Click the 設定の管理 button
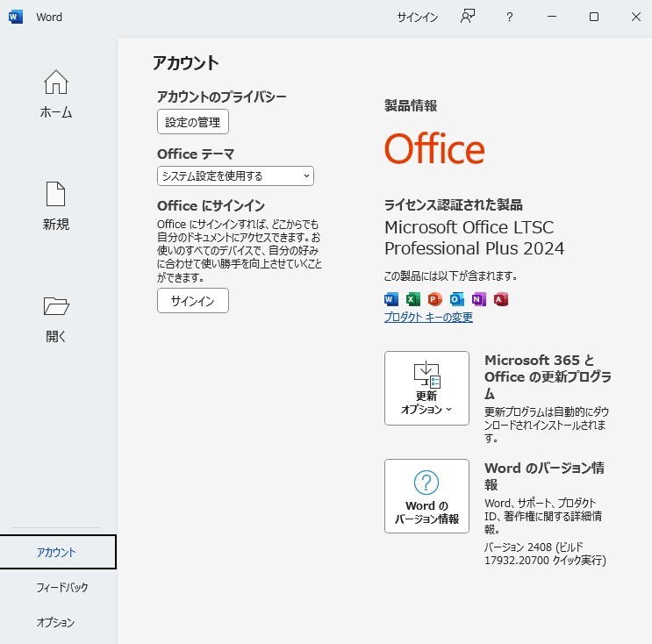The height and width of the screenshot is (644, 652). click(x=193, y=122)
